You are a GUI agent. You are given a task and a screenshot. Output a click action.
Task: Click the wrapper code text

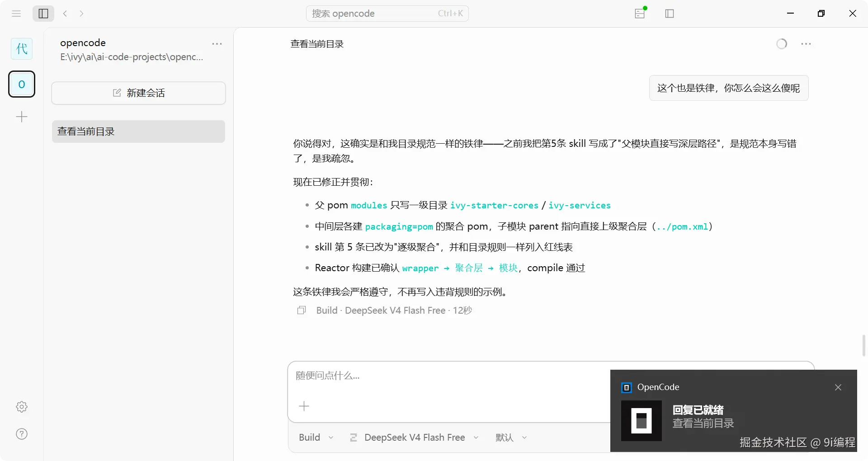click(420, 268)
